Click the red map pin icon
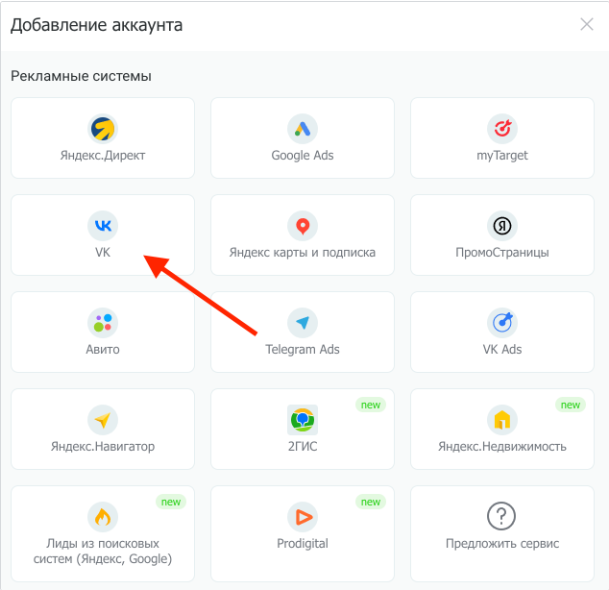This screenshot has width=609, height=590. (x=302, y=226)
